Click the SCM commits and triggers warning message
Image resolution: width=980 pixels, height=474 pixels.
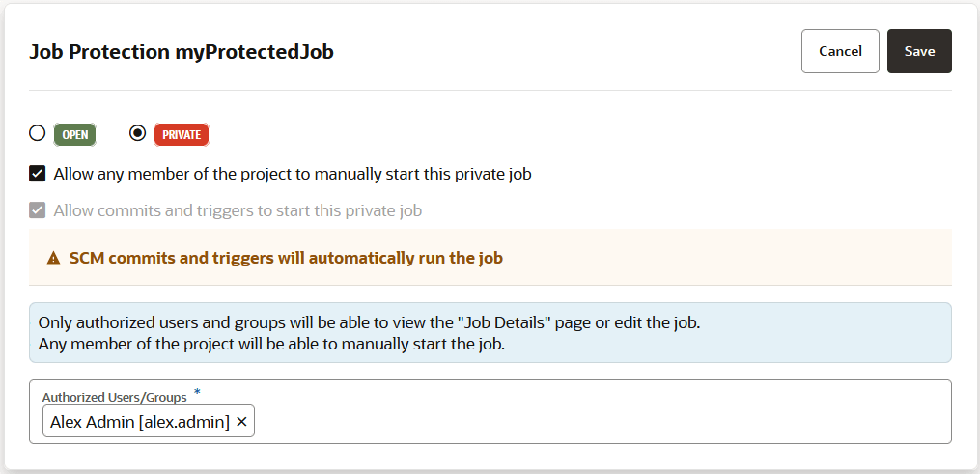pyautogui.click(x=286, y=259)
